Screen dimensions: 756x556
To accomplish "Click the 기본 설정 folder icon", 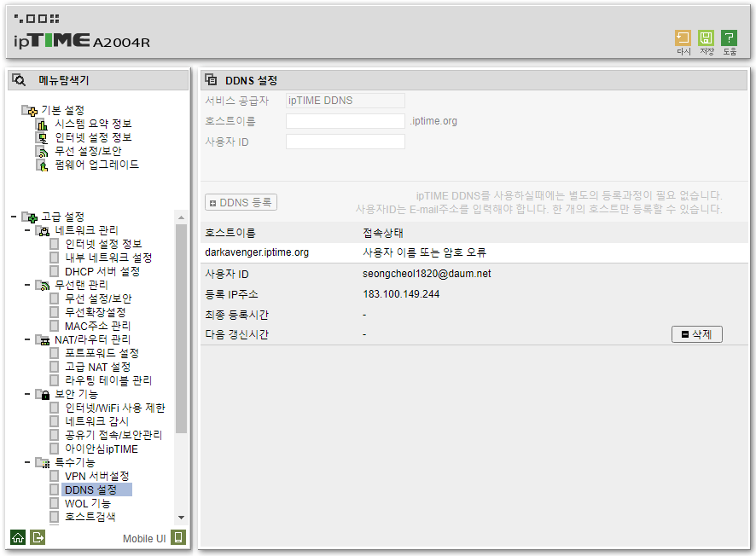I will coord(29,110).
